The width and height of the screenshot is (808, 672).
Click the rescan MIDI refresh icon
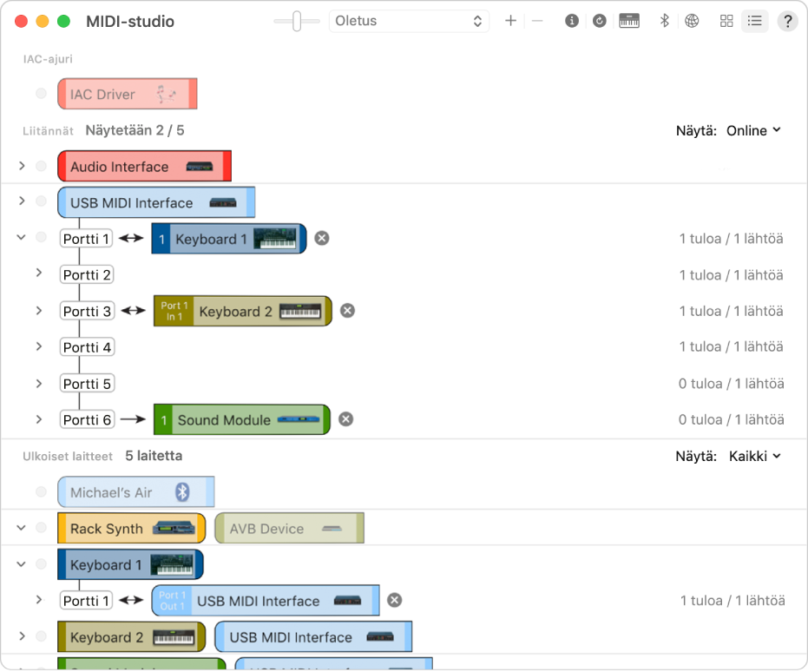(600, 21)
